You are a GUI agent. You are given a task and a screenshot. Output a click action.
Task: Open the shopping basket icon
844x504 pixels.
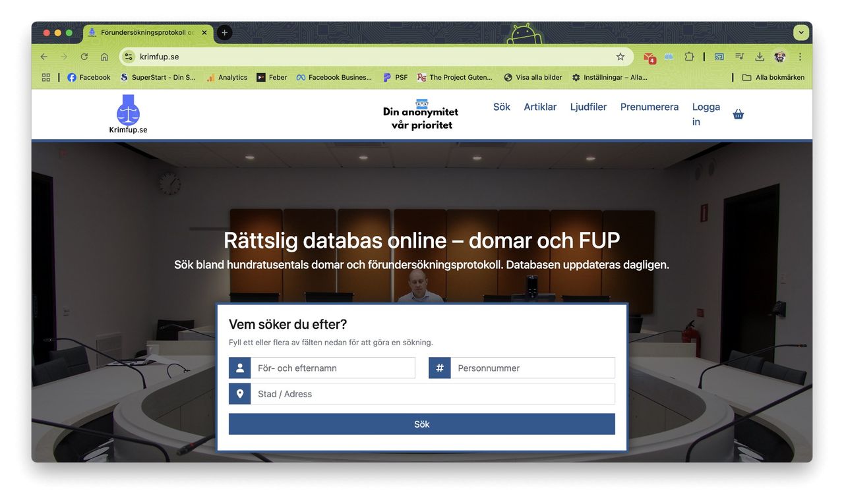click(738, 114)
